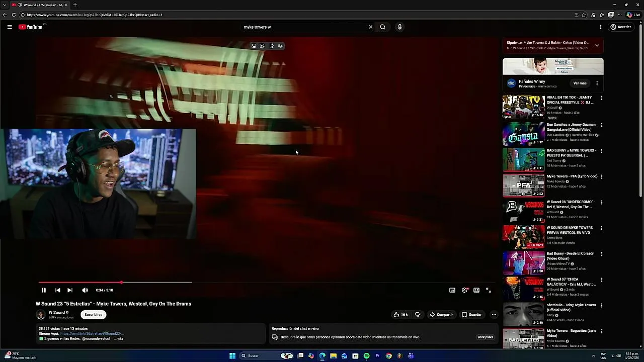
Task: Open browser three-dot settings menu
Action: 619,15
